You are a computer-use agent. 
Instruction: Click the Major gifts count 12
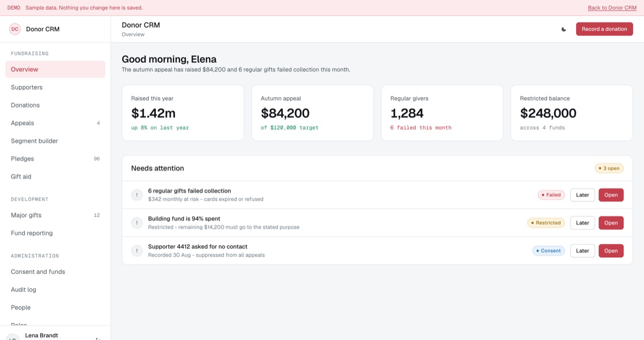pyautogui.click(x=97, y=215)
